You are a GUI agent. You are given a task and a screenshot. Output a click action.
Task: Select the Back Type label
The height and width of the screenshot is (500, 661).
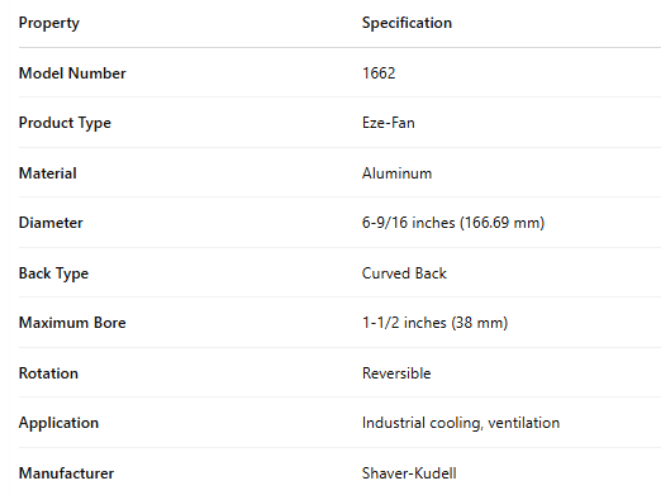tap(54, 273)
